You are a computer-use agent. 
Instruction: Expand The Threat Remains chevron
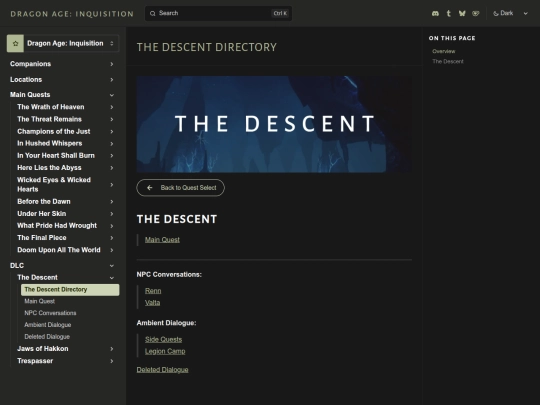point(112,119)
